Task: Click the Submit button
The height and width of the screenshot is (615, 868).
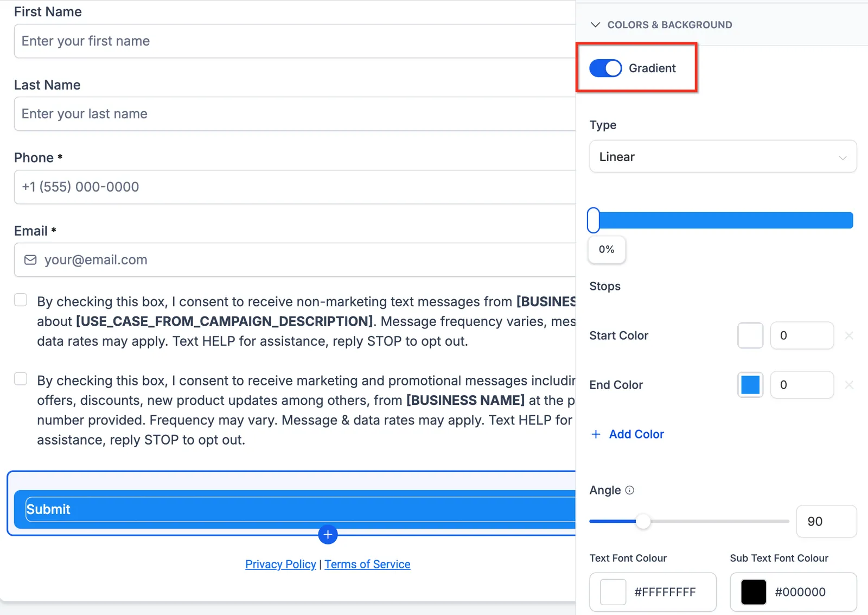Action: 295,509
